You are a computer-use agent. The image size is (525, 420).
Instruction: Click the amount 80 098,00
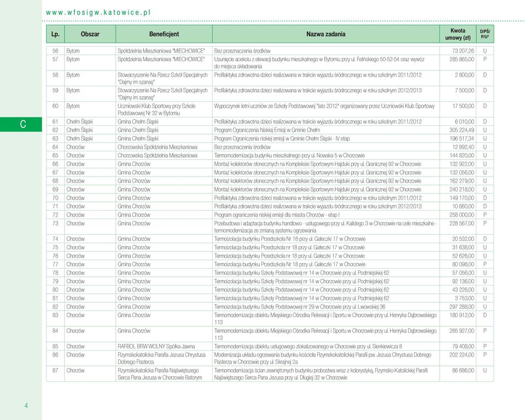[x=463, y=264]
